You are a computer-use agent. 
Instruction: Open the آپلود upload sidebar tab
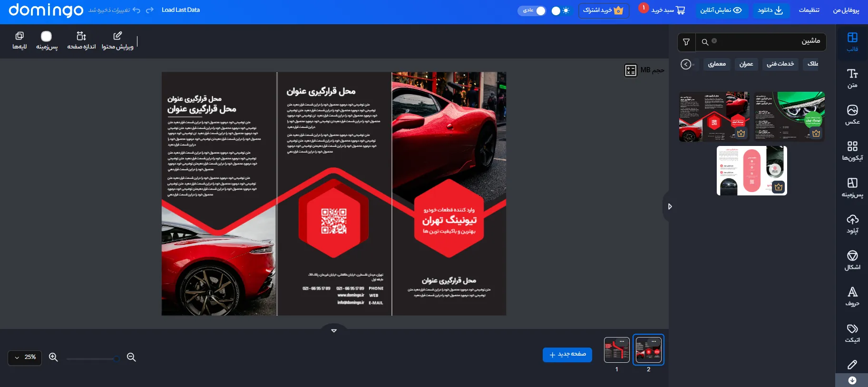[852, 224]
